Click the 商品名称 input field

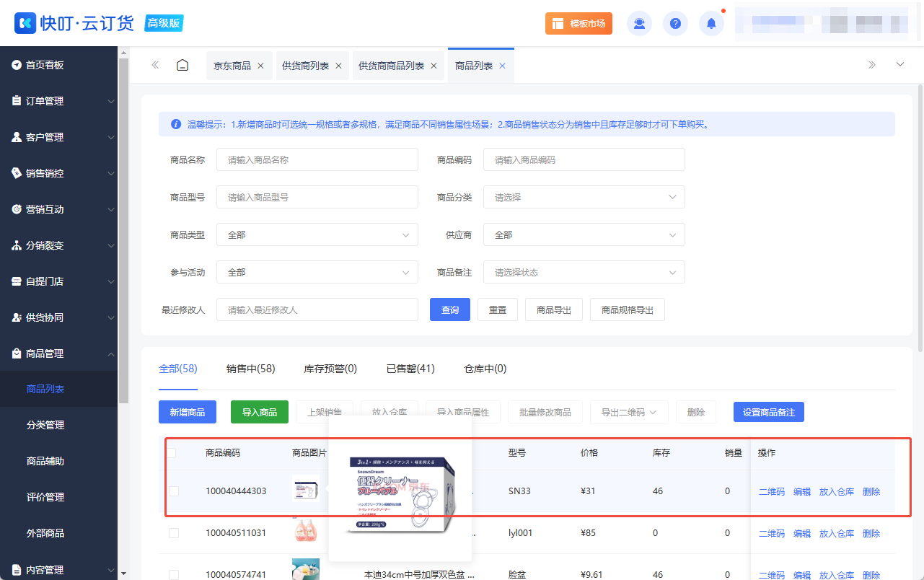coord(317,159)
